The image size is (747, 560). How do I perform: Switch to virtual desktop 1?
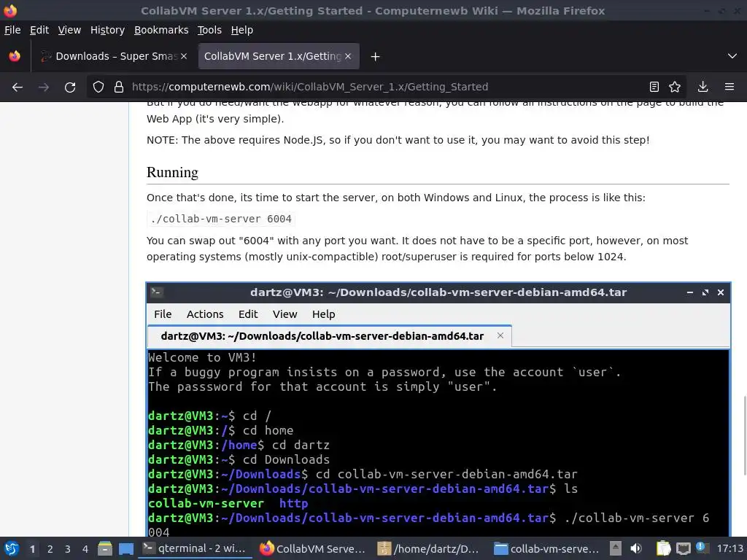[x=32, y=549]
